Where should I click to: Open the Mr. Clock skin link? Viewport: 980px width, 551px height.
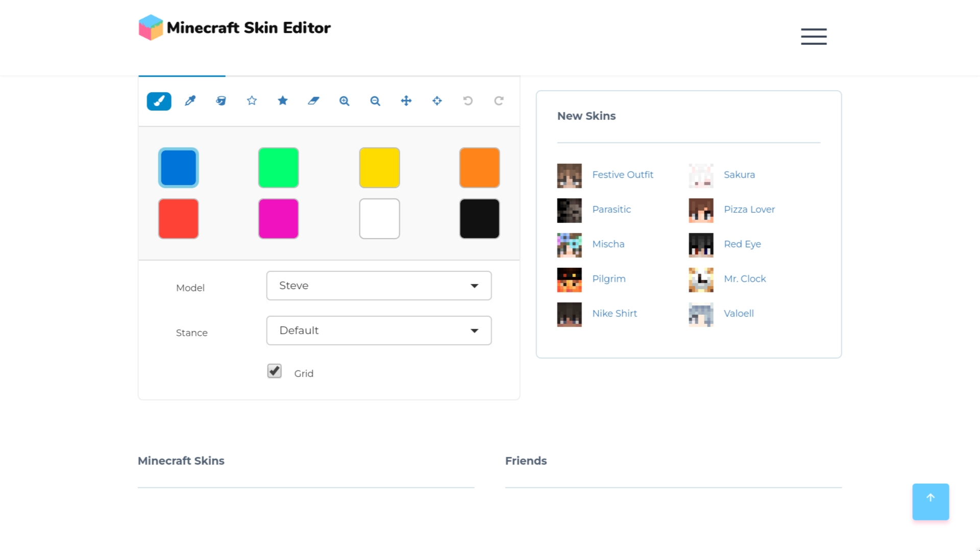(745, 279)
